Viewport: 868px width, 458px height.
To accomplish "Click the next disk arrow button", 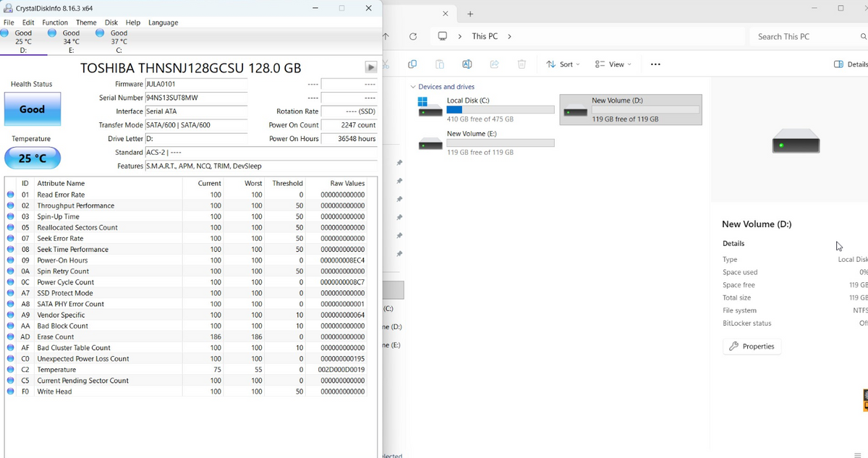I will (x=371, y=67).
